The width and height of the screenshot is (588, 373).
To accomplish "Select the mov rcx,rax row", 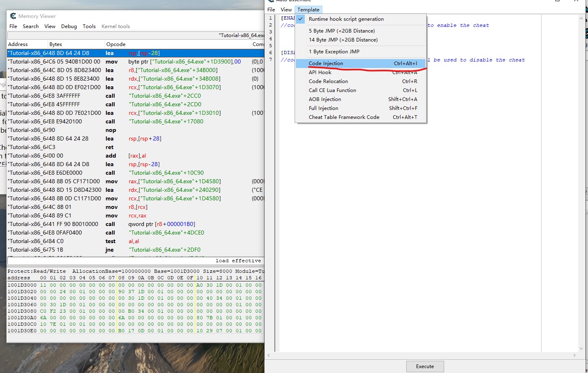I will coord(136,216).
